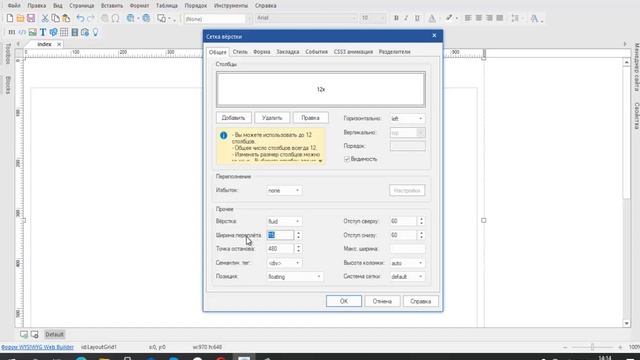Click the Справка button in dialog
The image size is (640, 360).
[x=421, y=301]
